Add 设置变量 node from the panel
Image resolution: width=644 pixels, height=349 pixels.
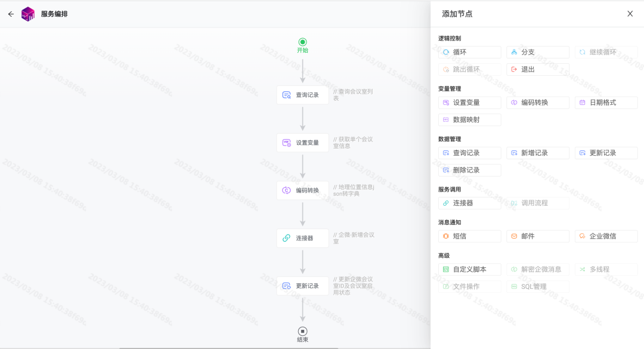(470, 103)
